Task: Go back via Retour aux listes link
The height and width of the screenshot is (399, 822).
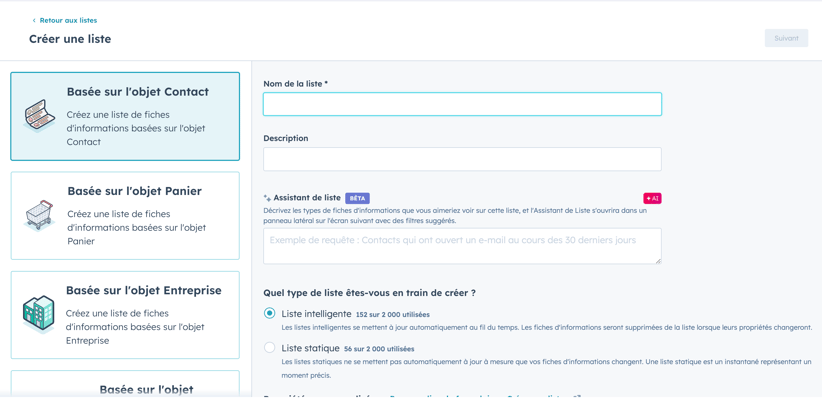Action: 68,20
